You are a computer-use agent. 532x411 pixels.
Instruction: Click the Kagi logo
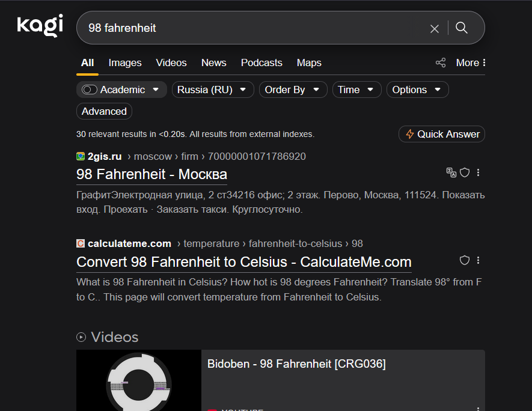coord(40,26)
